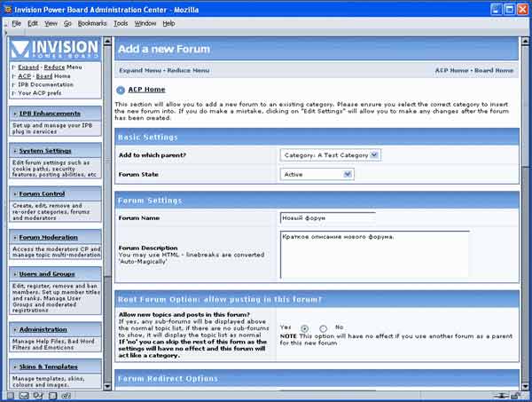Expand the arrow beside Users and Groups
The height and width of the screenshot is (402, 532).
point(15,274)
